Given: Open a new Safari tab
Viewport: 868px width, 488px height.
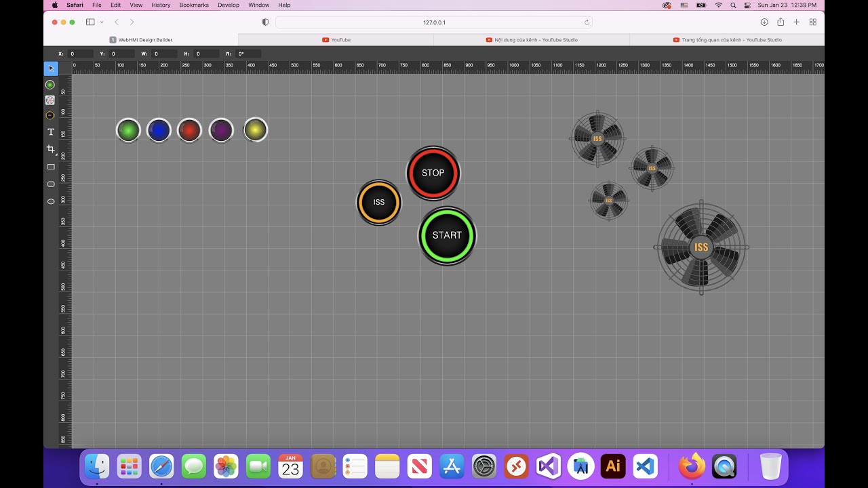Looking at the screenshot, I should [x=797, y=22].
